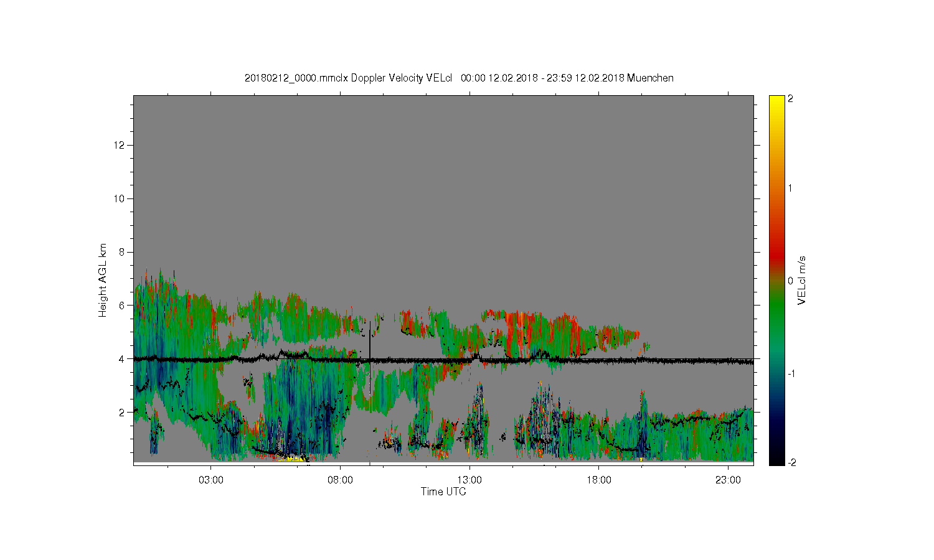The height and width of the screenshot is (560, 934).
Task: Click the 18:00 time tick label
Action: pyautogui.click(x=599, y=480)
